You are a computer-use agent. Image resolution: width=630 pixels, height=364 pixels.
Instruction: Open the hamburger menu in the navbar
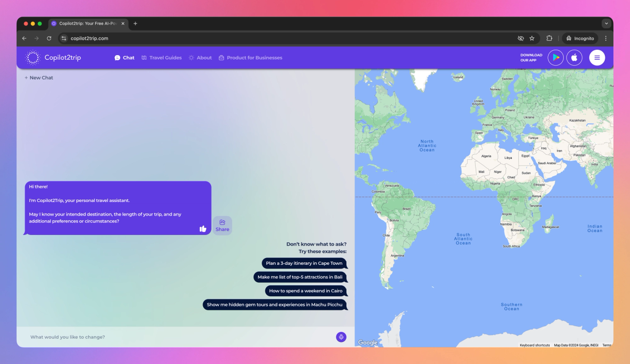[x=597, y=57]
